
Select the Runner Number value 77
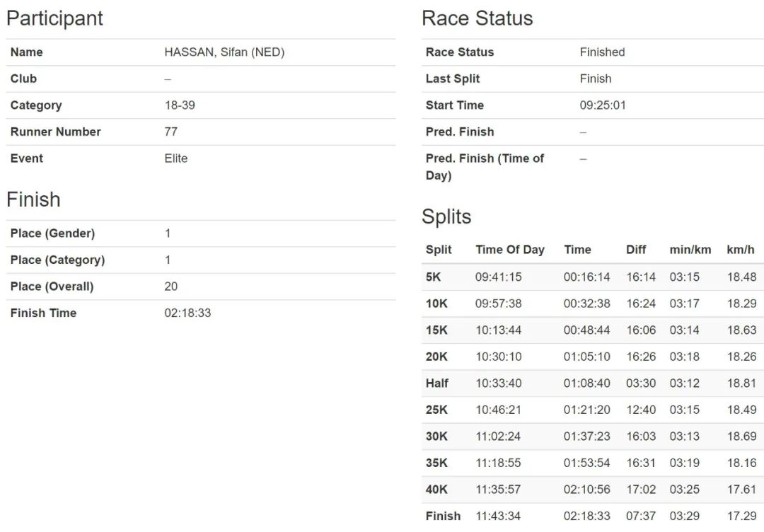[171, 132]
